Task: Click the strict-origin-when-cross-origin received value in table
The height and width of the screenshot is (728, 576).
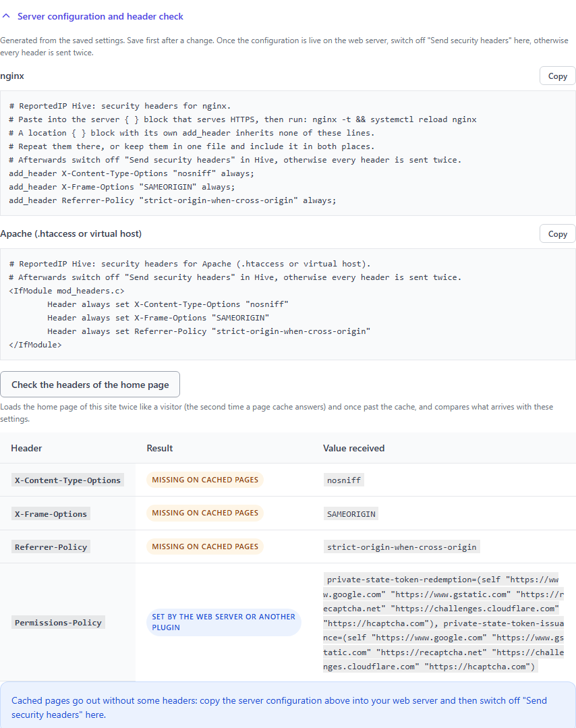Action: (x=401, y=547)
